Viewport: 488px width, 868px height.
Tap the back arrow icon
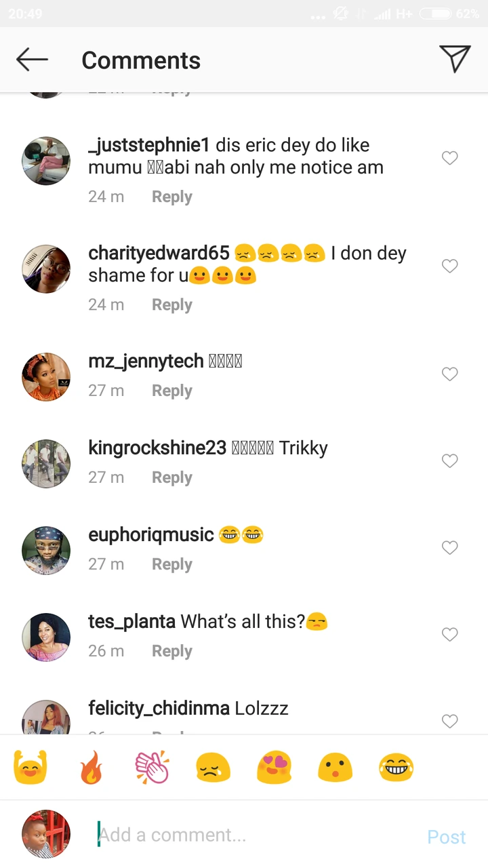tap(32, 60)
